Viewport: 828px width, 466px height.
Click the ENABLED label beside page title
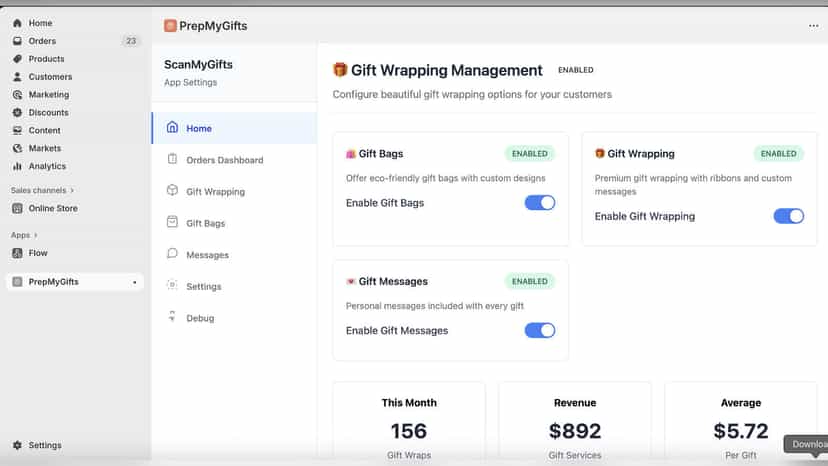[576, 70]
